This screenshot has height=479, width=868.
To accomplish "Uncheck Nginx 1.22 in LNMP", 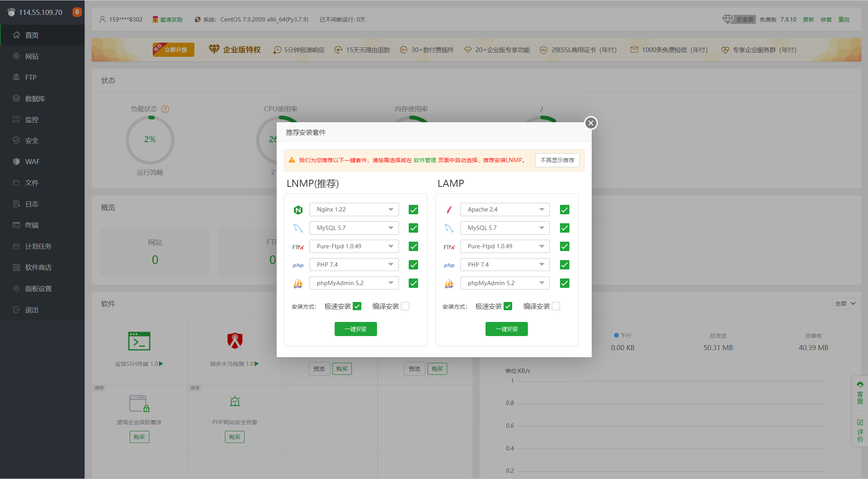I will [x=413, y=210].
